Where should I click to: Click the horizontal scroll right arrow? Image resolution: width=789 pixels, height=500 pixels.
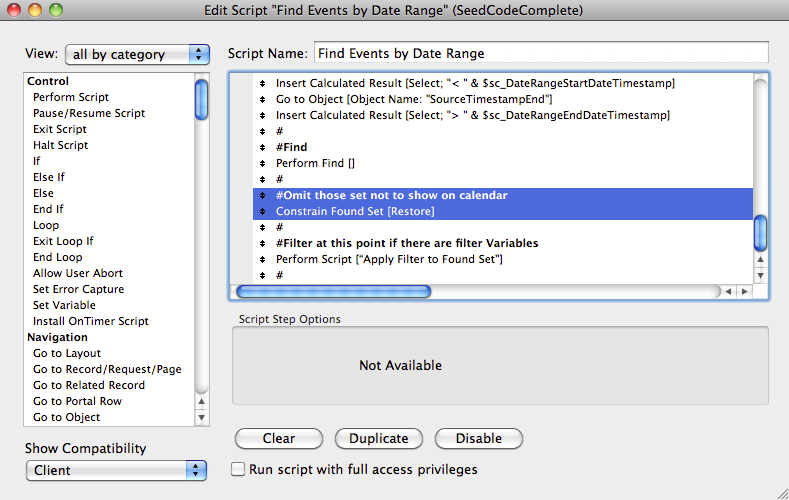pyautogui.click(x=744, y=291)
